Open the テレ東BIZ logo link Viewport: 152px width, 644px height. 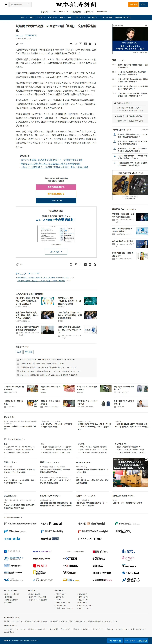40,565
